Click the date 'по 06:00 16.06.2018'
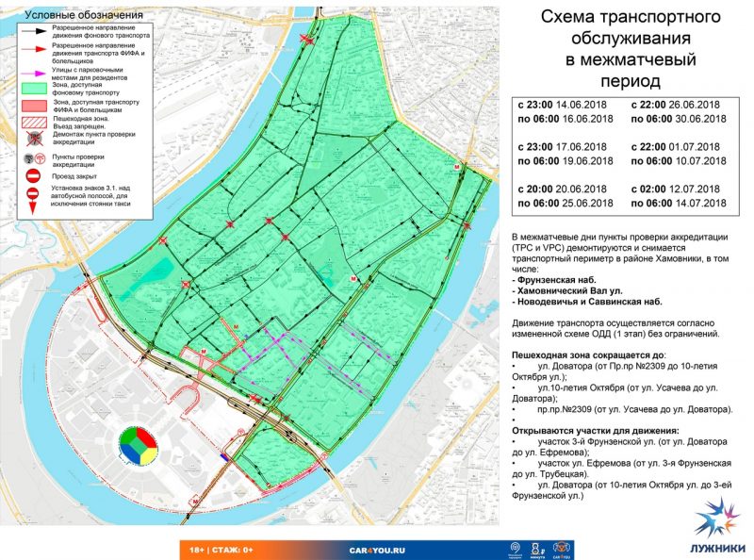The image size is (754, 560). (565, 119)
